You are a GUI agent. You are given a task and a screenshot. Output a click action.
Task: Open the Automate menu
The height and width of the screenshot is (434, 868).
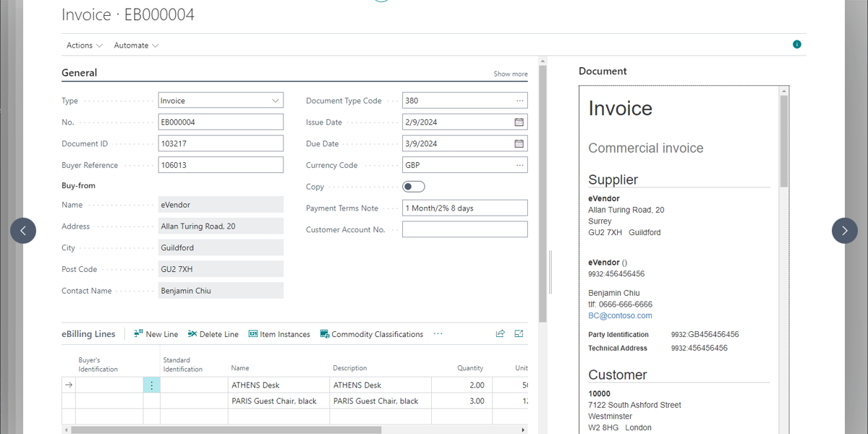pyautogui.click(x=136, y=46)
